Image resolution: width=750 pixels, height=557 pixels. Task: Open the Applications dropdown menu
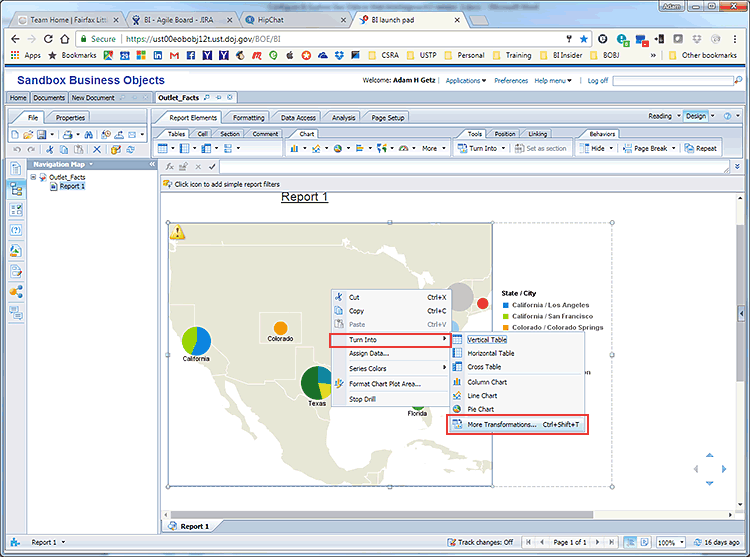point(465,80)
